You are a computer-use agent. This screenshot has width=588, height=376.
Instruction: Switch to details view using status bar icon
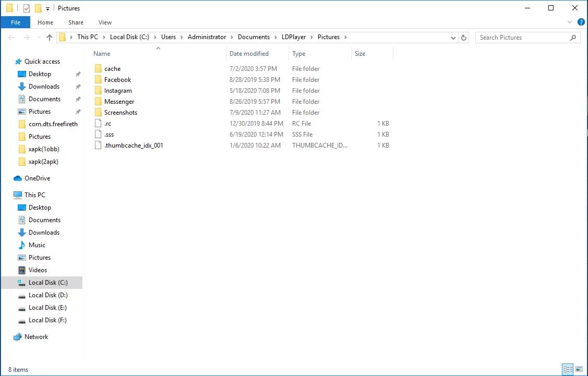pos(568,369)
